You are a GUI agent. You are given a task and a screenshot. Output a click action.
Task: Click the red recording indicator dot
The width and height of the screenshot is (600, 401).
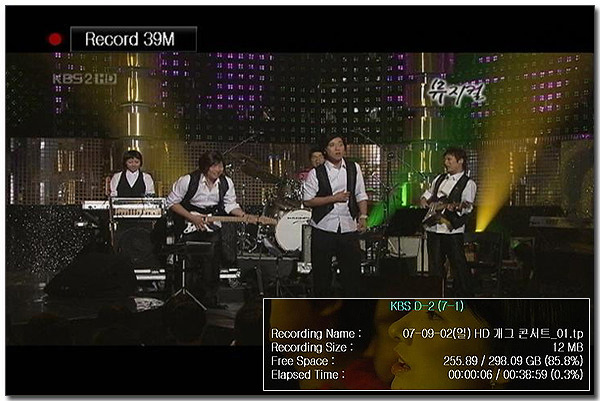coord(55,39)
